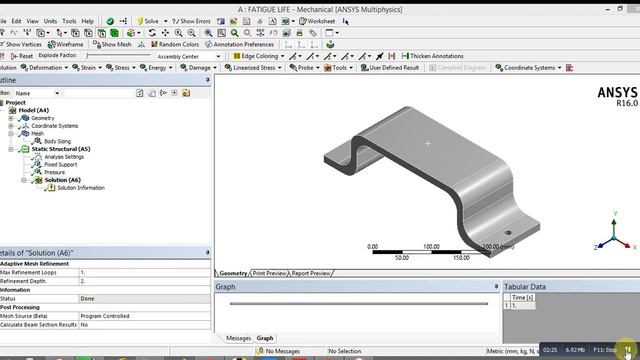Click the Edge selection filter icon
The image size is (640, 360).
(89, 33)
